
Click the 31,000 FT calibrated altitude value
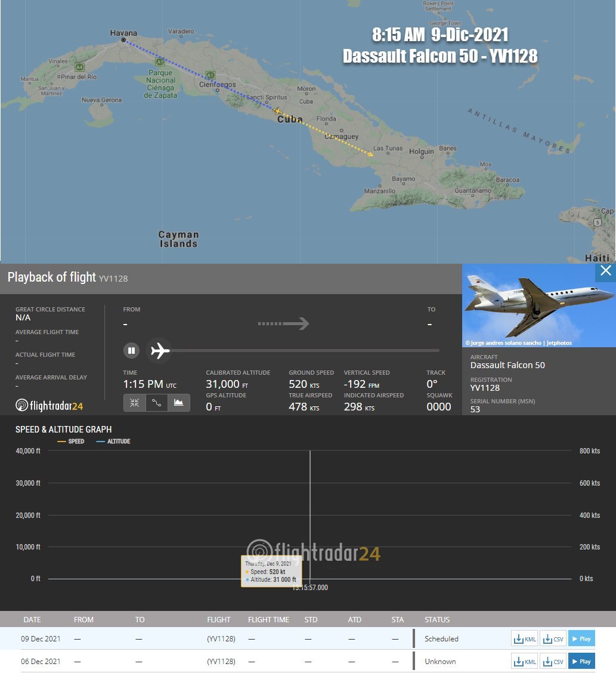(x=227, y=384)
